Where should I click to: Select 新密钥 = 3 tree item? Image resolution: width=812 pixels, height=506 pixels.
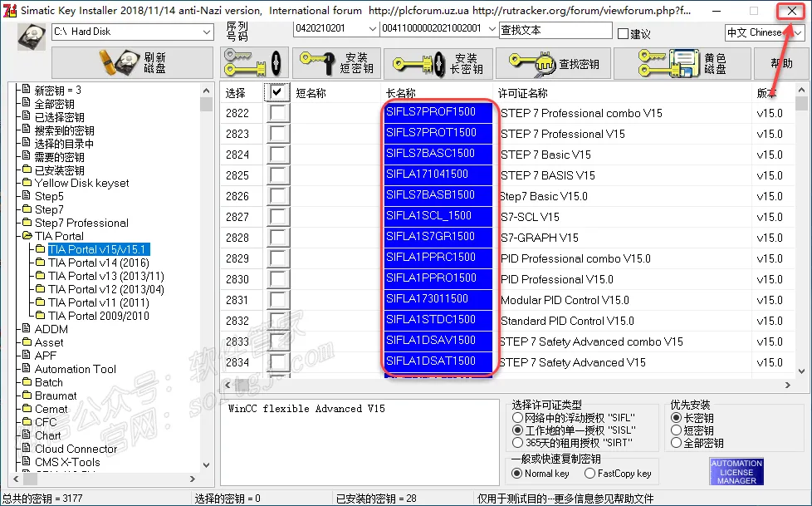(57, 91)
